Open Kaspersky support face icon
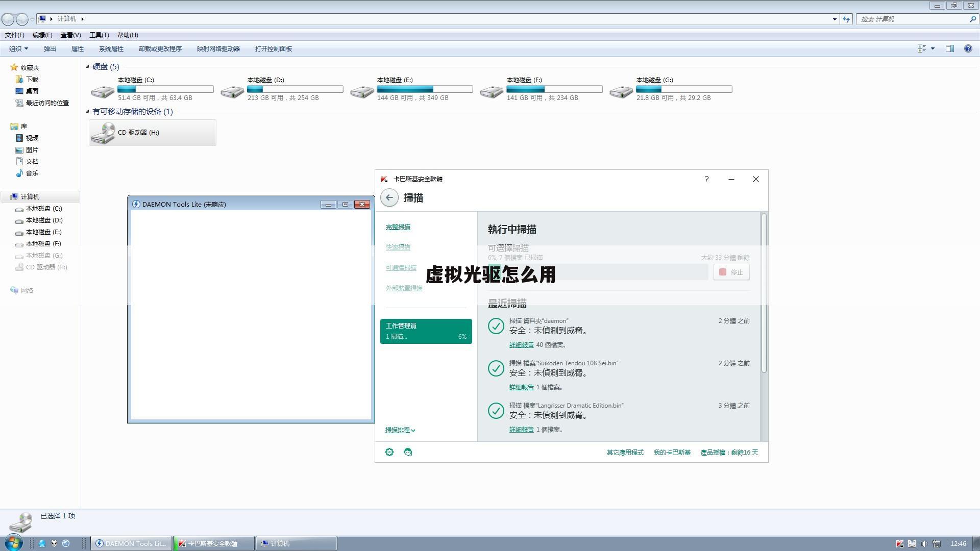The image size is (980, 551). (408, 452)
